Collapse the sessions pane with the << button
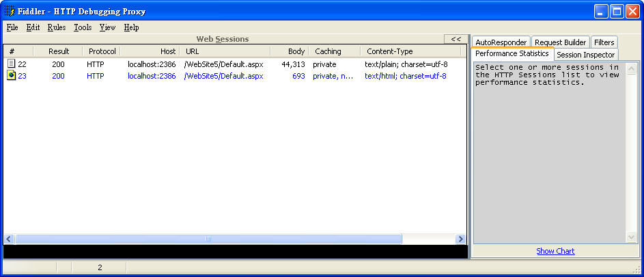Image resolution: width=644 pixels, height=277 pixels. pos(456,39)
